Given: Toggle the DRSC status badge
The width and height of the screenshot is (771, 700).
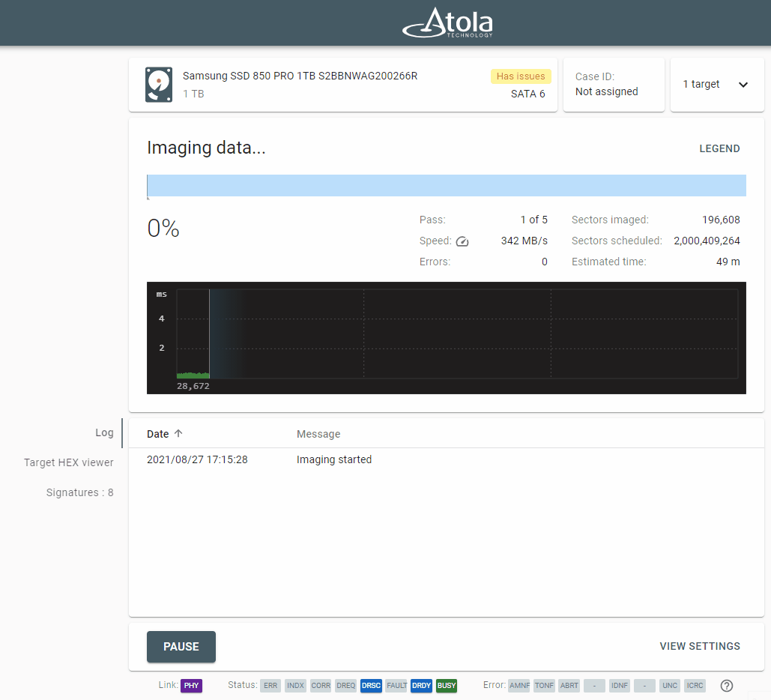Looking at the screenshot, I should point(371,685).
